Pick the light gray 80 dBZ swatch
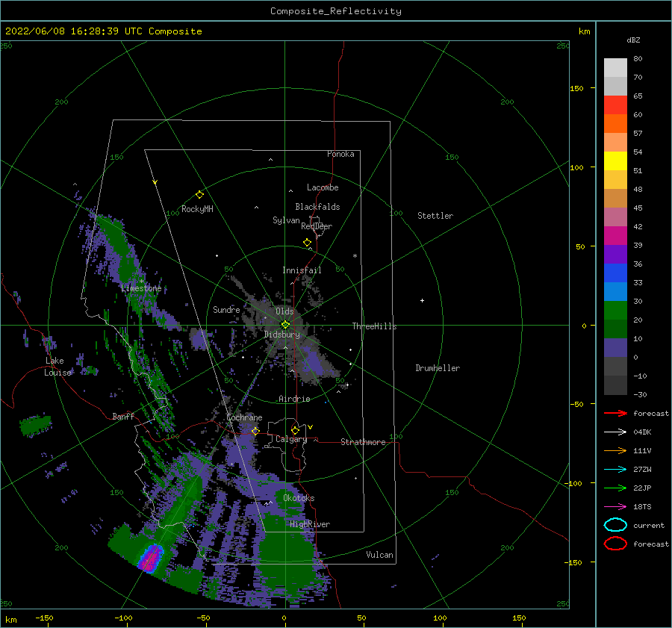The width and height of the screenshot is (672, 628). (x=615, y=68)
